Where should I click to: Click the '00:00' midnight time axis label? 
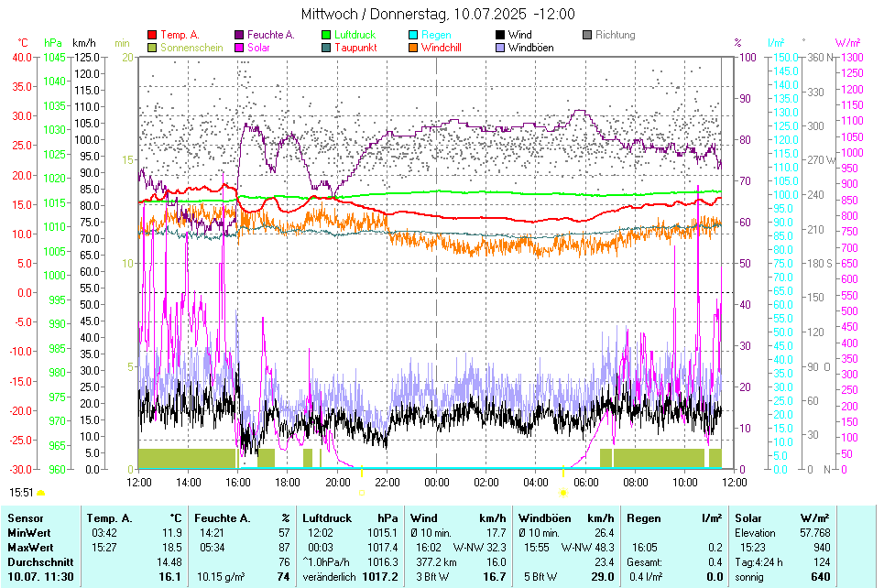436,483
